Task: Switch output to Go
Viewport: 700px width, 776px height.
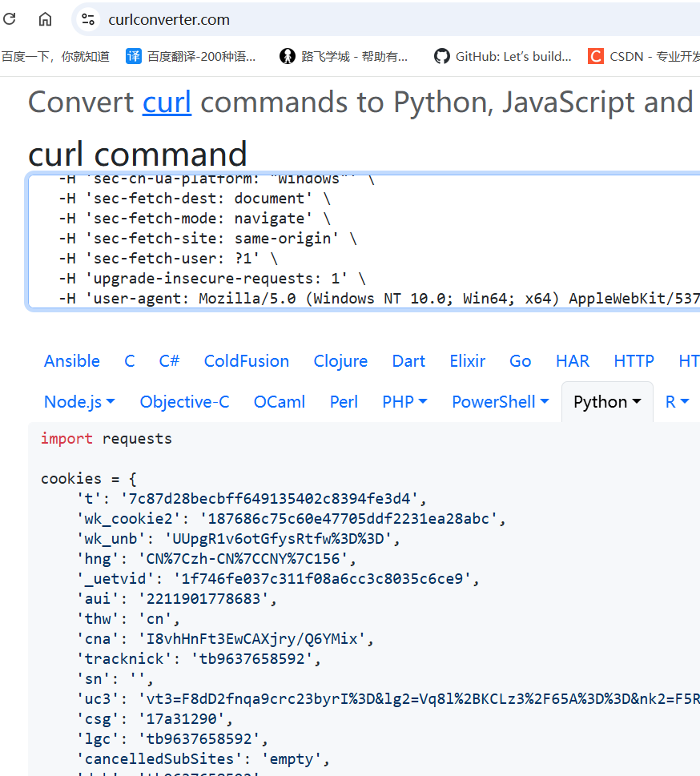Action: [x=521, y=361]
